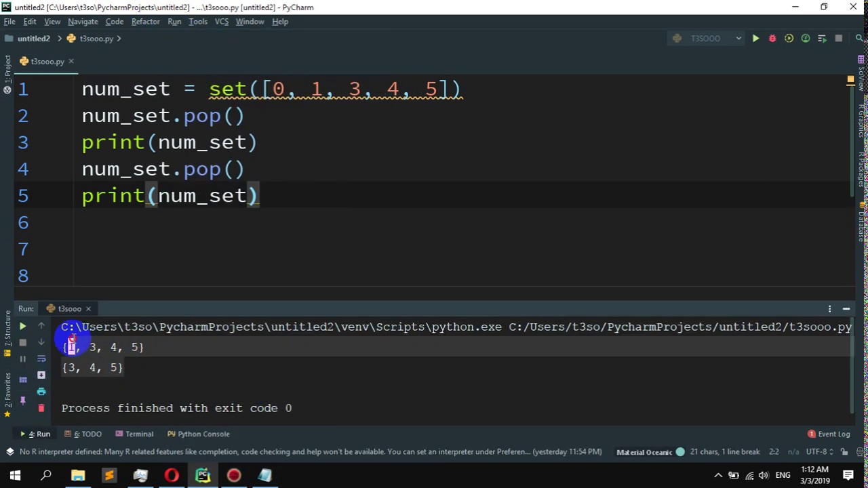Open the concurrency diagram run icon
Image resolution: width=868 pixels, height=488 pixels.
(822, 39)
